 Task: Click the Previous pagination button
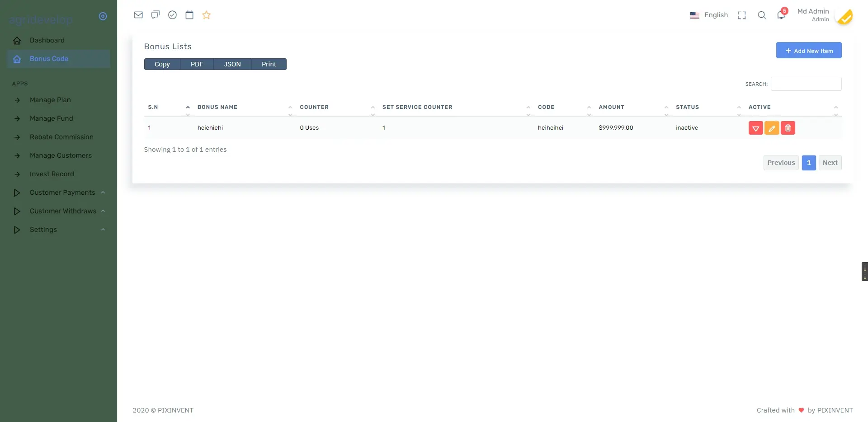(x=781, y=163)
